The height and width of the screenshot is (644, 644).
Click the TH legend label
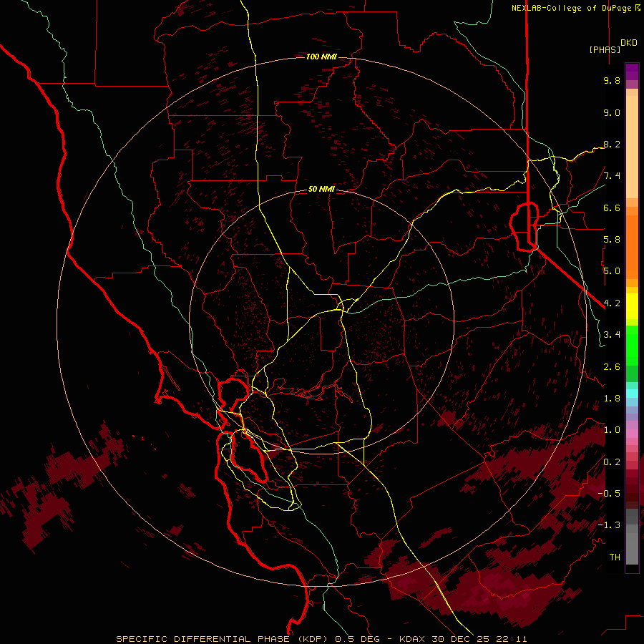pos(615,557)
